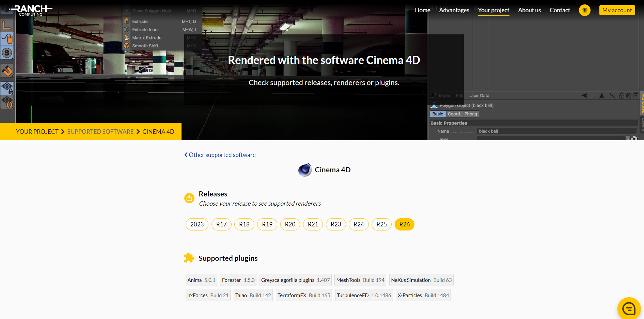This screenshot has height=319, width=644.
Task: Select release R17
Action: click(x=221, y=224)
